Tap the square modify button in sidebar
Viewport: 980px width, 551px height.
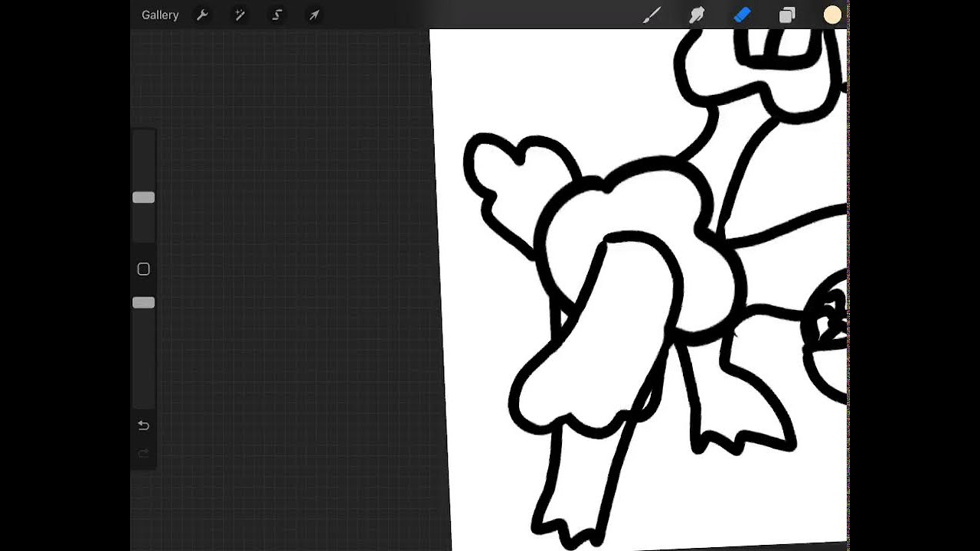(143, 269)
